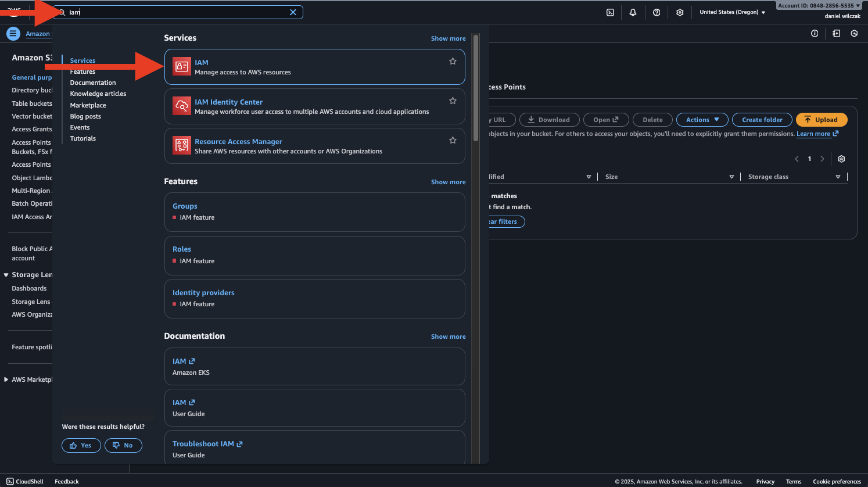
Task: Select Knowledge articles search category
Action: pyautogui.click(x=98, y=94)
